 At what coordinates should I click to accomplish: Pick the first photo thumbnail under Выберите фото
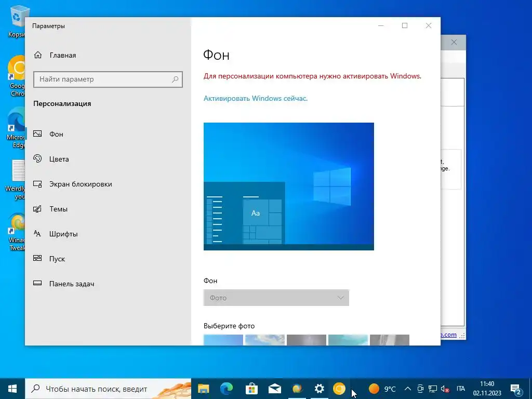point(223,340)
